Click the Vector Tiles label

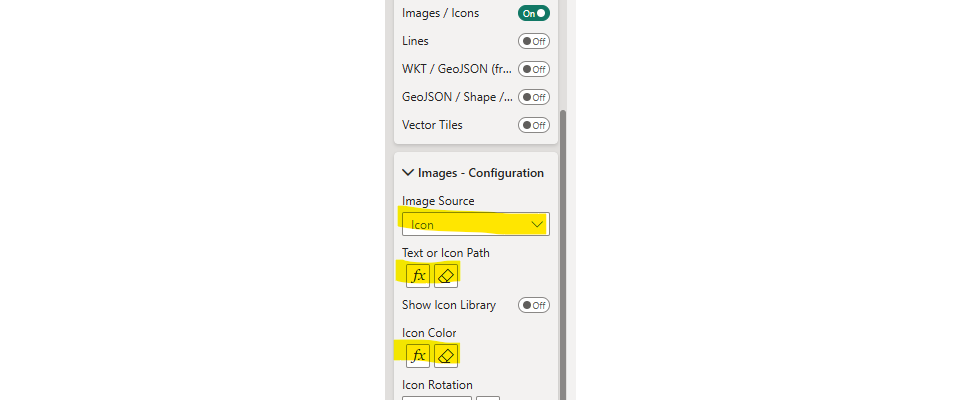(x=432, y=125)
